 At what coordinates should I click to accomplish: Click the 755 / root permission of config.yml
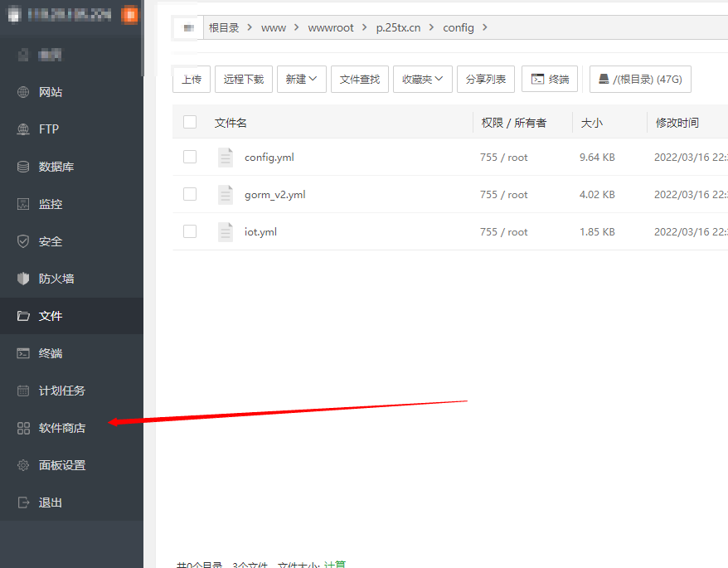[504, 158]
